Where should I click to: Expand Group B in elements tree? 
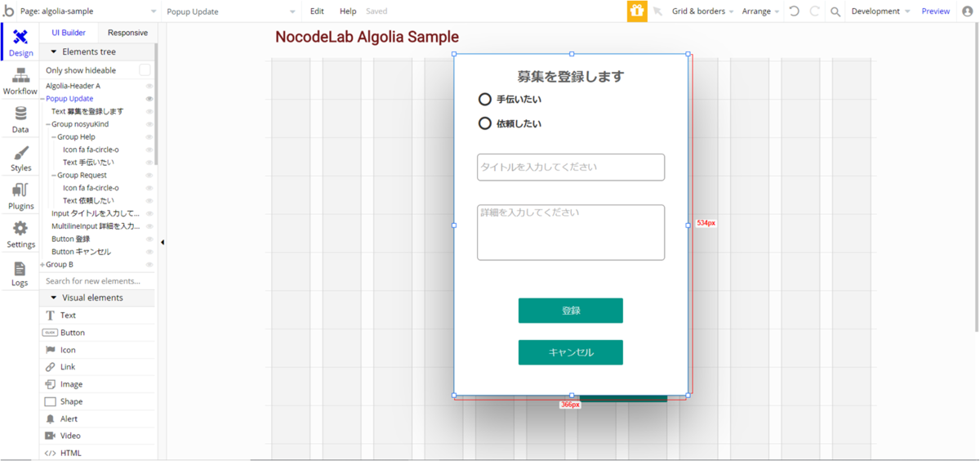click(x=42, y=265)
